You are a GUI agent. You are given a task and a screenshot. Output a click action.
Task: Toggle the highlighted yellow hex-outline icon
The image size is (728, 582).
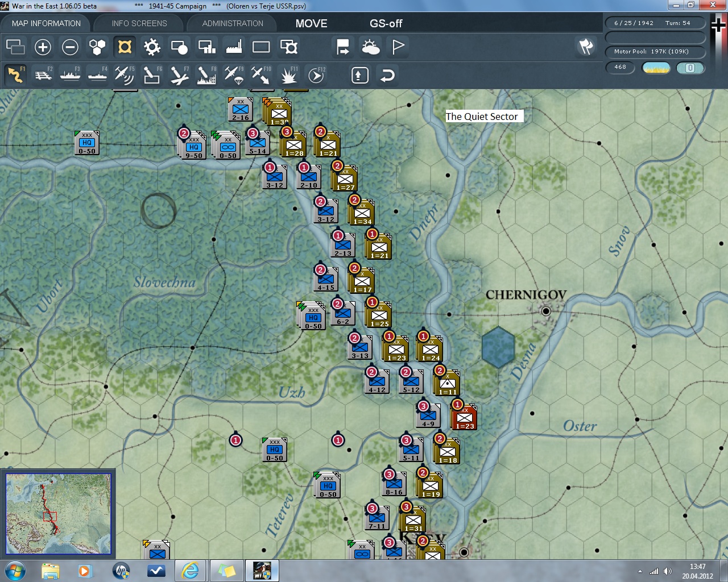click(125, 47)
